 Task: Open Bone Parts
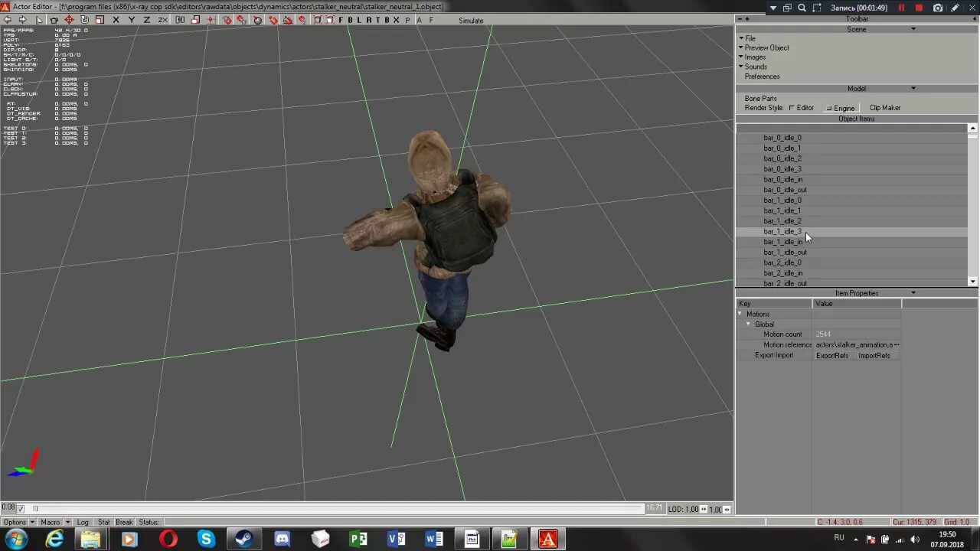tap(760, 98)
